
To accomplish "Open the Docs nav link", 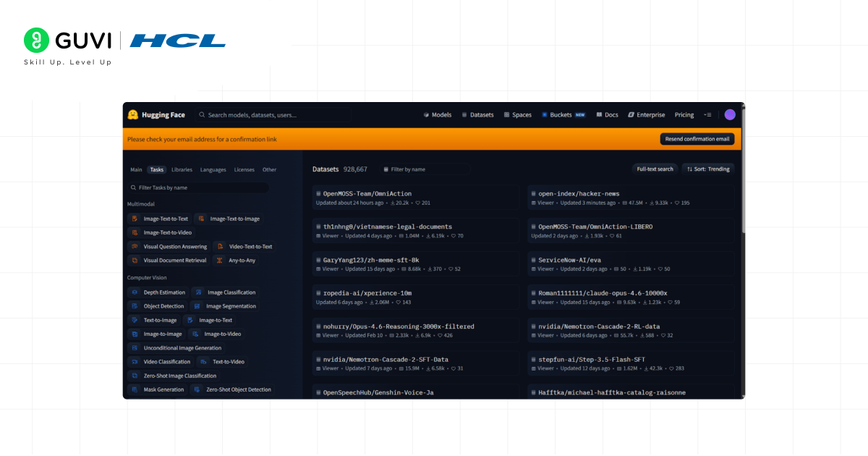I will [607, 114].
